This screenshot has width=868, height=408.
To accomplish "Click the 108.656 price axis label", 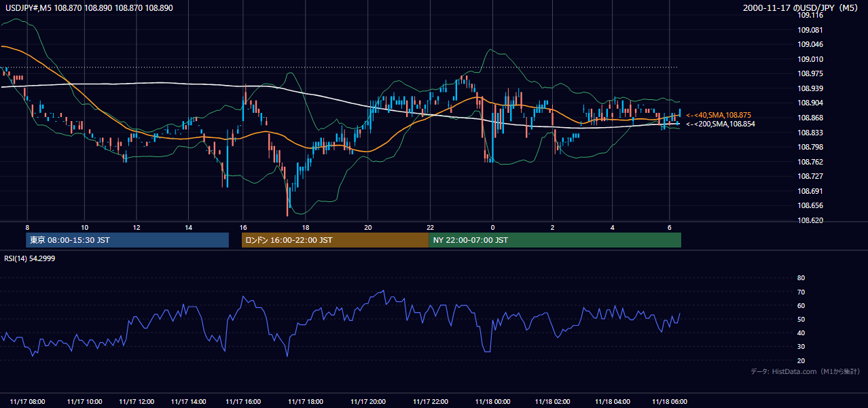I will pos(810,205).
